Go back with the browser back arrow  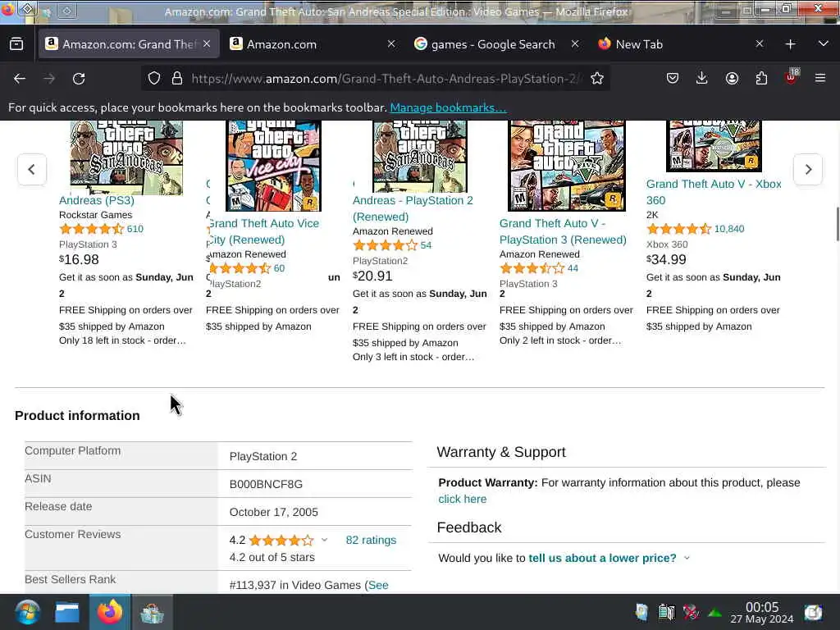(x=20, y=79)
